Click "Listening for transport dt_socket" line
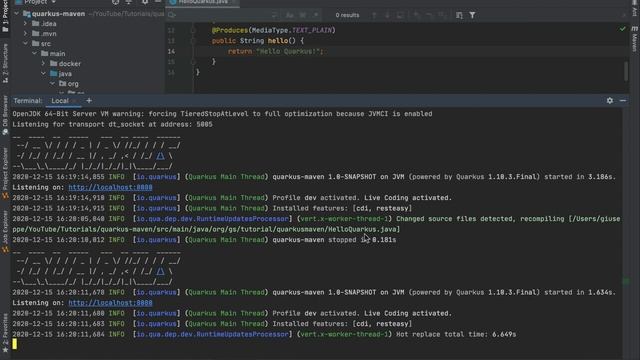The height and width of the screenshot is (360, 640). pyautogui.click(x=112, y=124)
